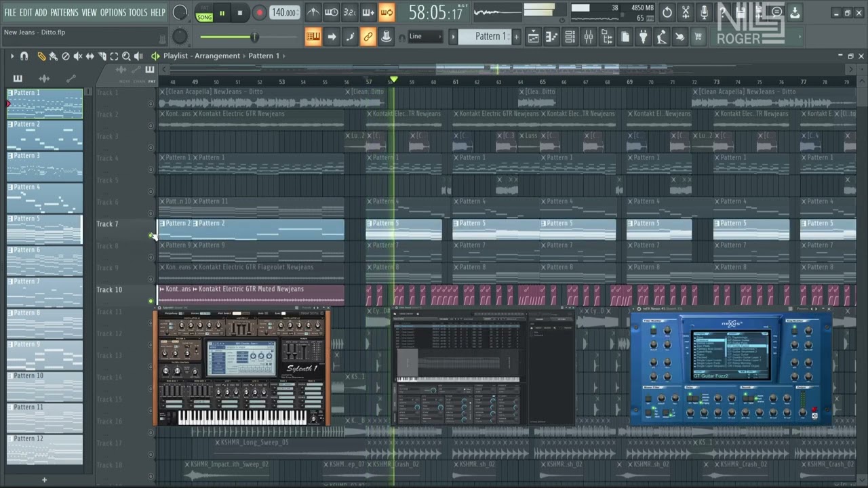Image resolution: width=868 pixels, height=488 pixels.
Task: Click plus at bottom of pattern picker
Action: coord(44,480)
